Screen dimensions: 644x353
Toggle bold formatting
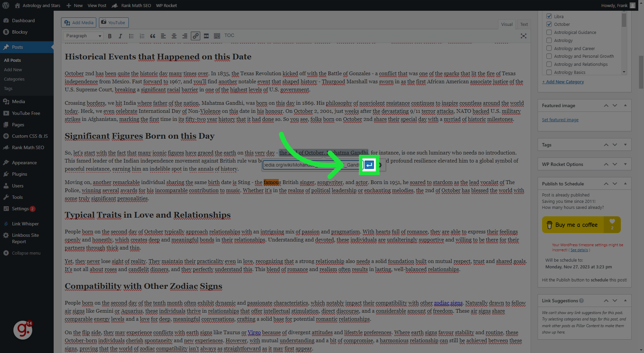[110, 36]
